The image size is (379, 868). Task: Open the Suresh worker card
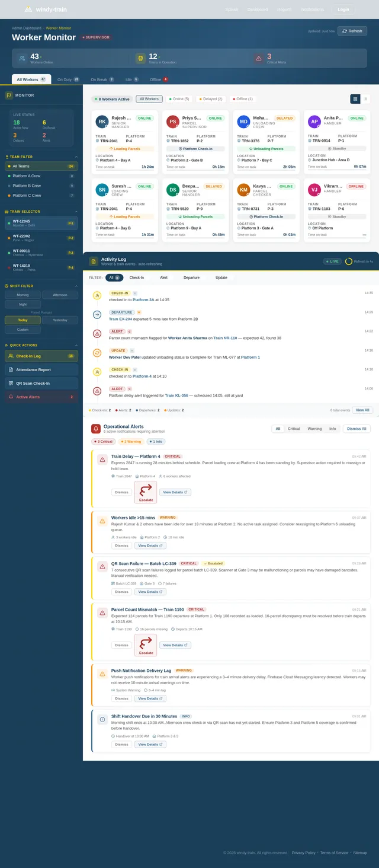[124, 210]
